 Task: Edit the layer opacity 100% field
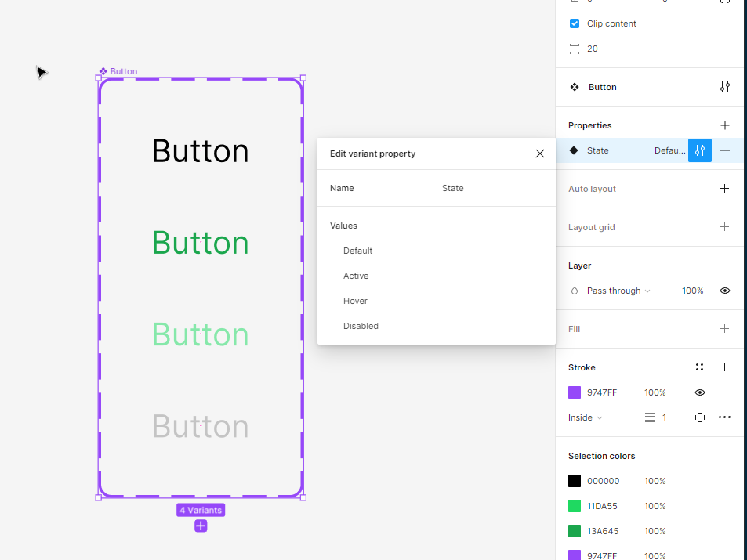(693, 291)
